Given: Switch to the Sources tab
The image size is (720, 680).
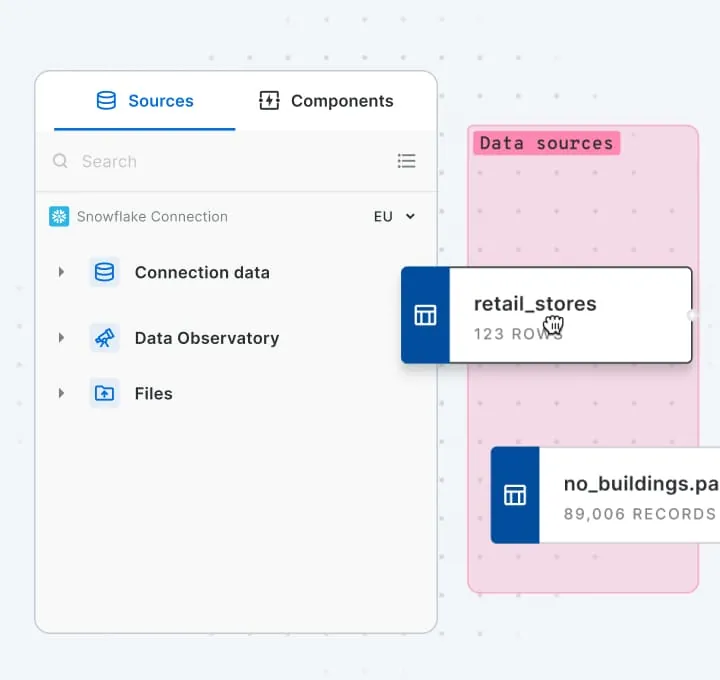Looking at the screenshot, I should 145,101.
